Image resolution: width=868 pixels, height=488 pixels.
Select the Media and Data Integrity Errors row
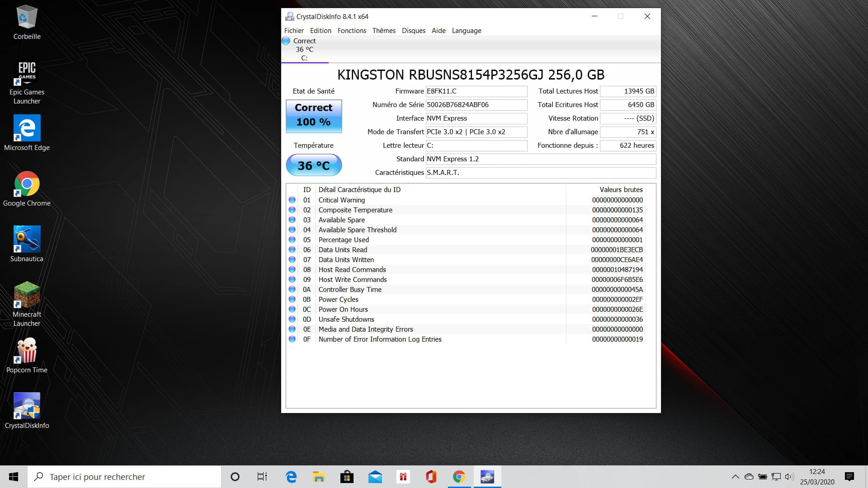[x=466, y=329]
